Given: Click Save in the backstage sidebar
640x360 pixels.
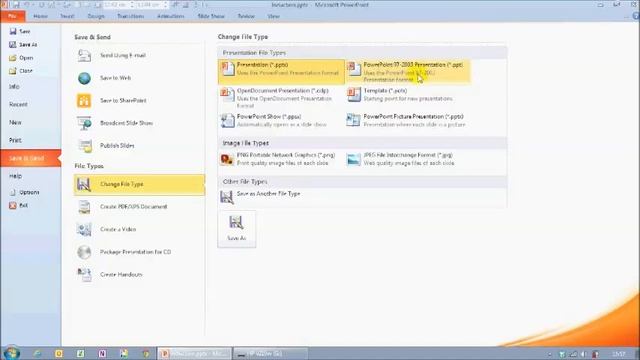Looking at the screenshot, I should click(20, 31).
